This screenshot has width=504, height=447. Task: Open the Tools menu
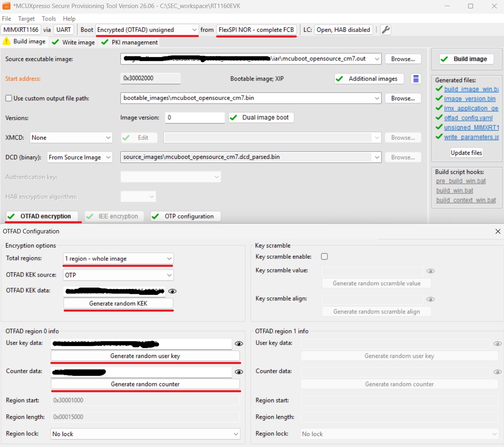point(49,19)
